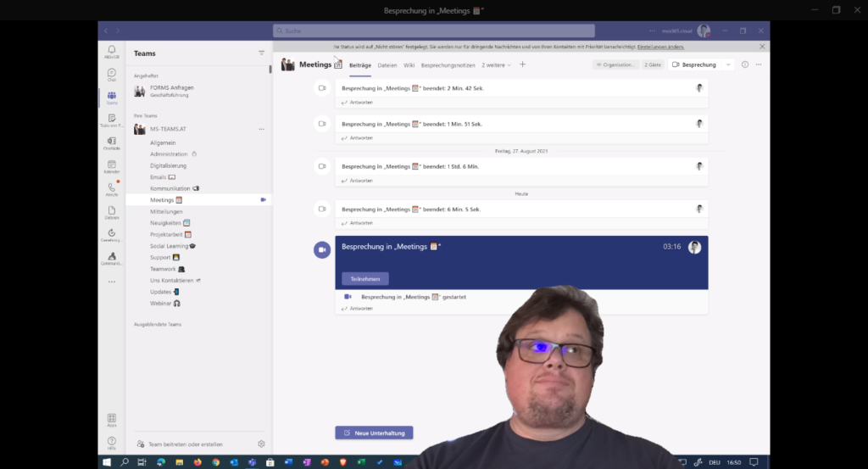The height and width of the screenshot is (469, 868).
Task: Switch to the Dateien tab in channel
Action: tap(387, 65)
